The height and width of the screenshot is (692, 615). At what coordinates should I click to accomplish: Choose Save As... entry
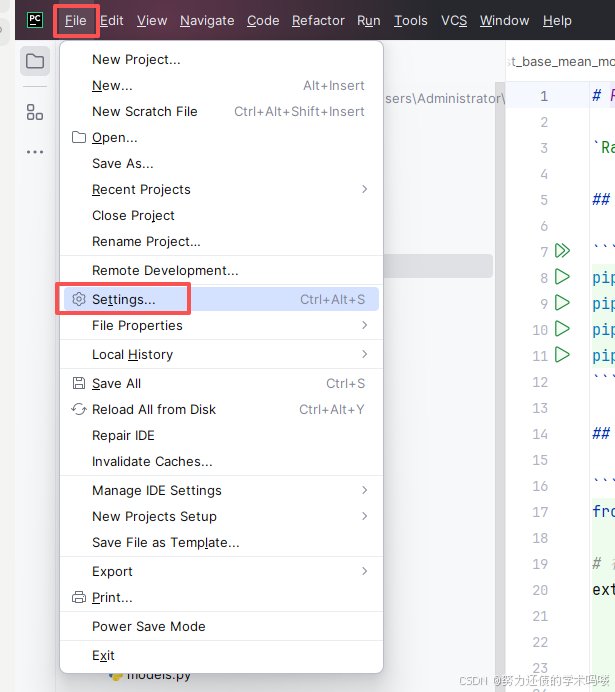221,164
